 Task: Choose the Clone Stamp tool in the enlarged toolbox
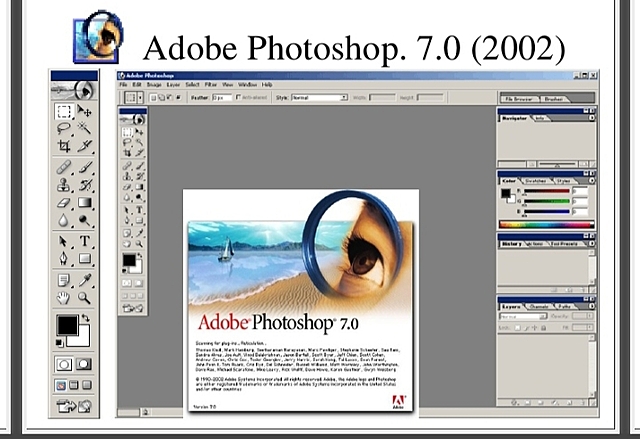64,185
